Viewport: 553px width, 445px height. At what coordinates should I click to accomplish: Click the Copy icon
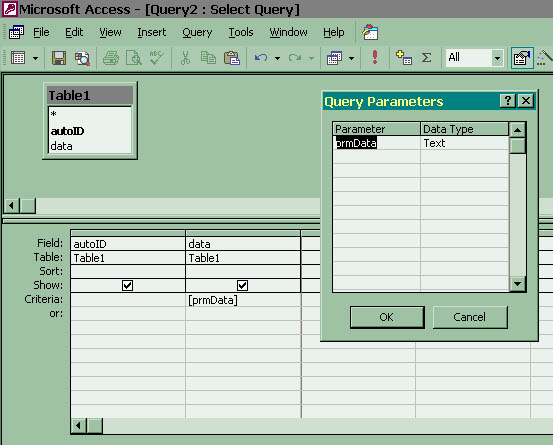208,58
